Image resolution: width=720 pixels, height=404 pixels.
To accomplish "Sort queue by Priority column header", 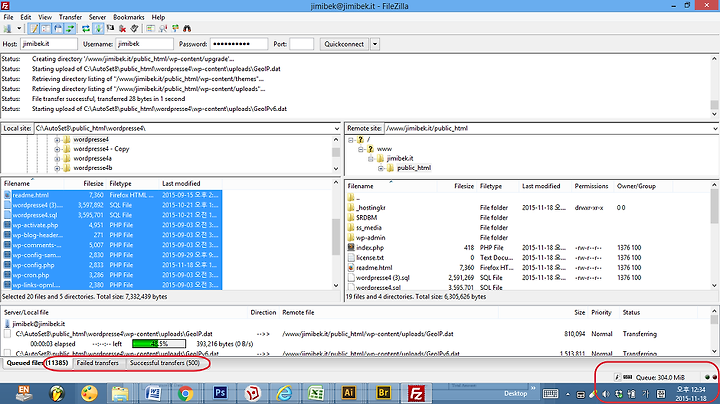I will pos(601,313).
